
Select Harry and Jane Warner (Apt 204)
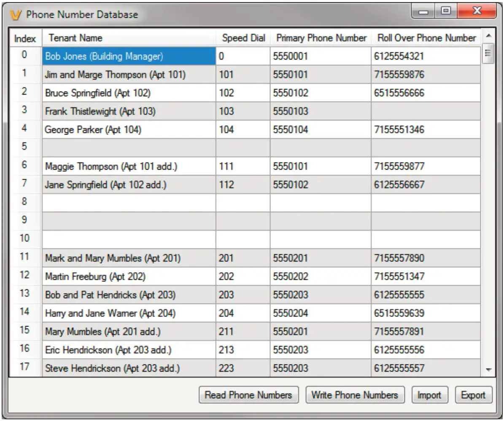coord(129,313)
